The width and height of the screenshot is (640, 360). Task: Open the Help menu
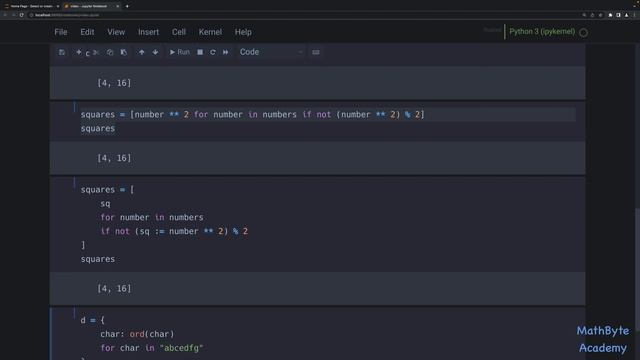tap(243, 32)
